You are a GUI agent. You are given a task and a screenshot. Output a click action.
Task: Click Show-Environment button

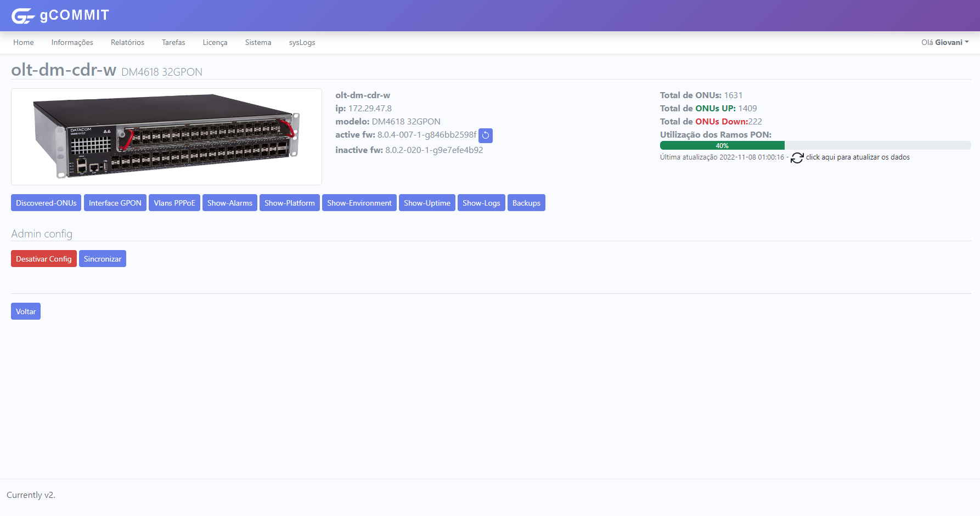(359, 203)
